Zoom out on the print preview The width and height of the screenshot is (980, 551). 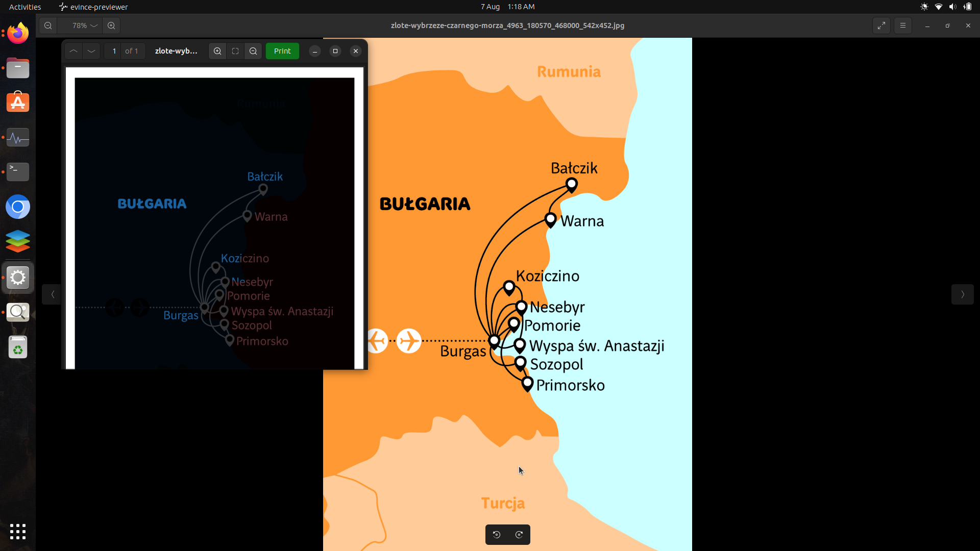coord(253,51)
